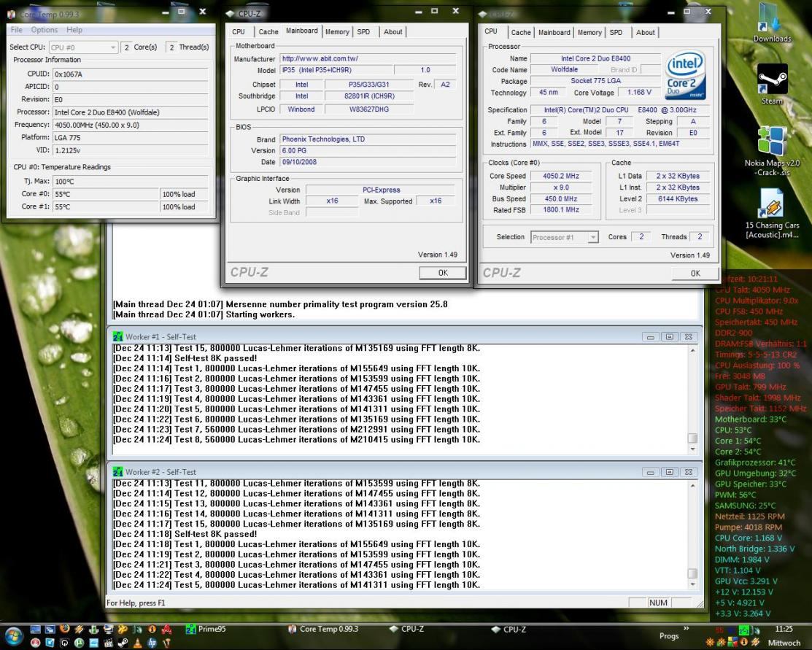Restore Worker #1 window button
The width and height of the screenshot is (812, 650).
(669, 337)
